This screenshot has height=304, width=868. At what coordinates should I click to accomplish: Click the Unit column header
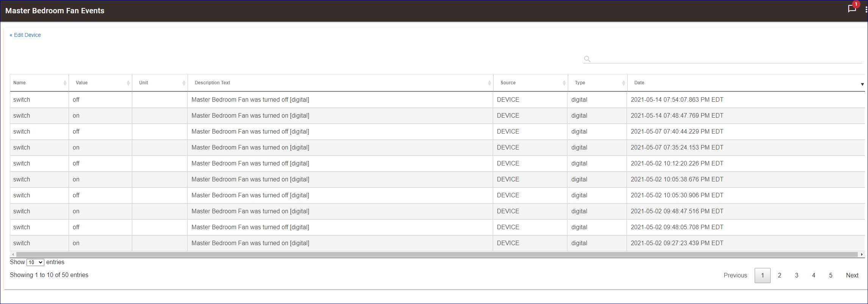point(160,83)
